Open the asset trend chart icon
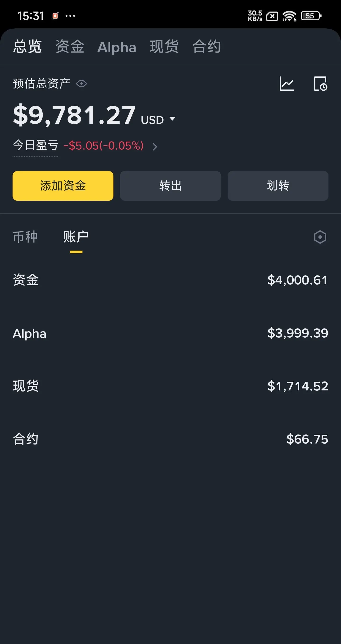341x644 pixels. pos(287,84)
